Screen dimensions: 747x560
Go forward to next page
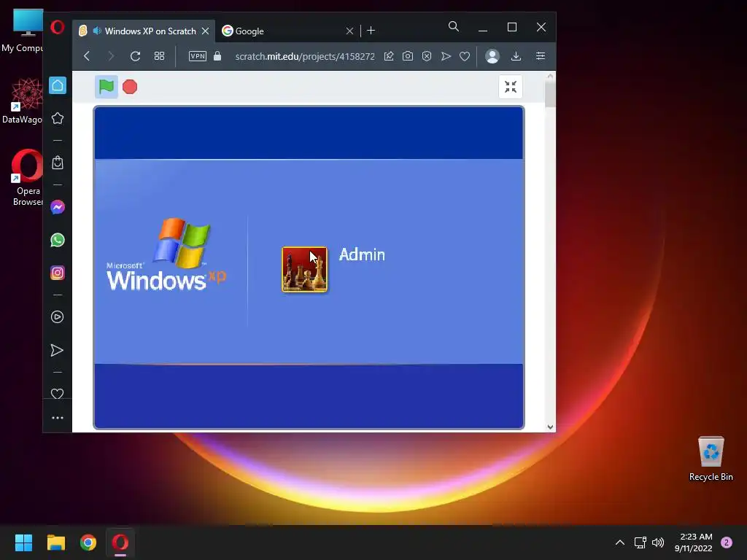coord(111,56)
